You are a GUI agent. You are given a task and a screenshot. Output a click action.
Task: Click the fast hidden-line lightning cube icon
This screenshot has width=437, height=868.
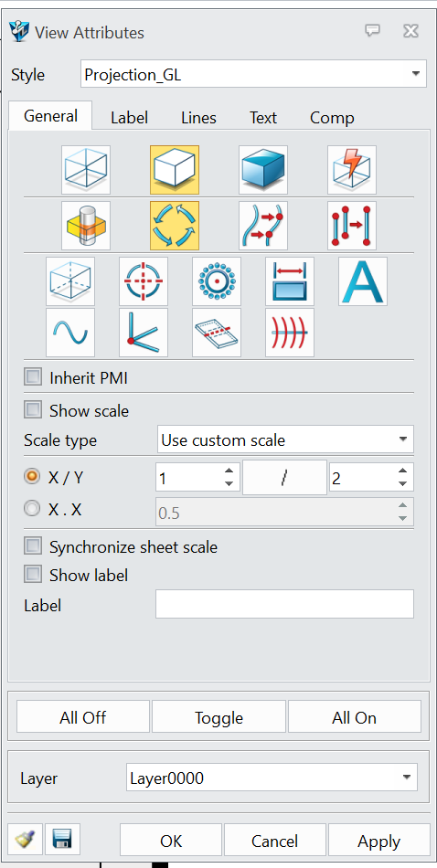tap(352, 170)
